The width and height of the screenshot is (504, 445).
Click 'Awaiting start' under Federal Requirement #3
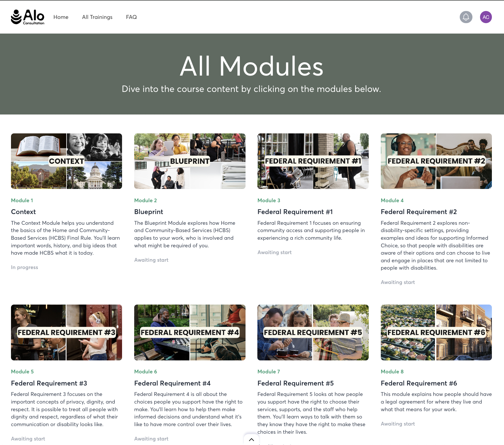click(28, 439)
